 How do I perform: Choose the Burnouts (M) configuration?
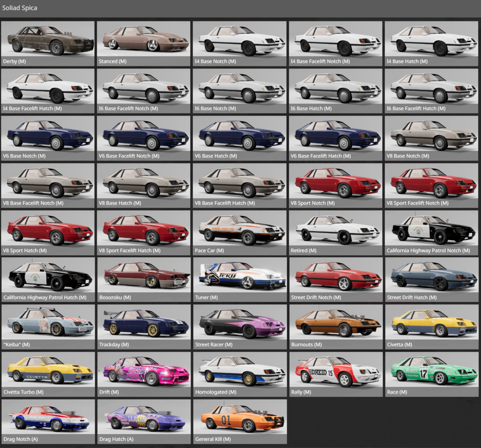click(x=336, y=327)
